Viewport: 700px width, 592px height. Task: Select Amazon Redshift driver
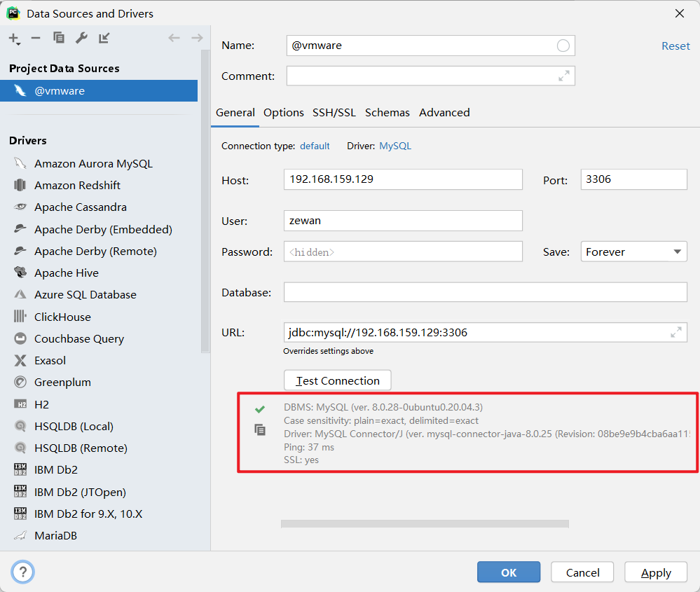(77, 185)
